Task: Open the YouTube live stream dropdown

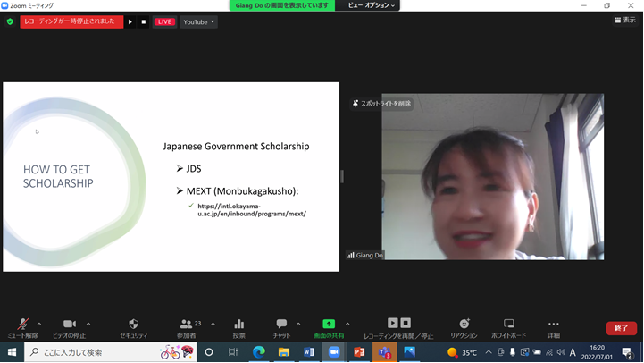Action: tap(198, 21)
